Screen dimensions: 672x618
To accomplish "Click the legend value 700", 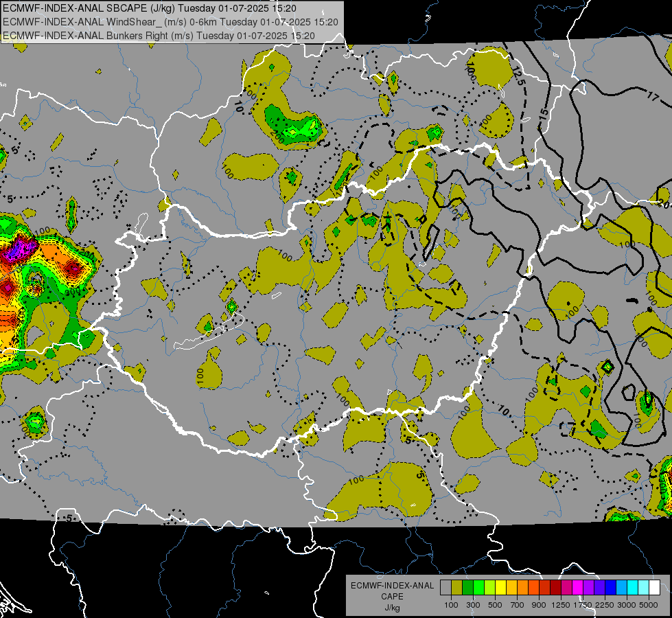I will tap(518, 605).
